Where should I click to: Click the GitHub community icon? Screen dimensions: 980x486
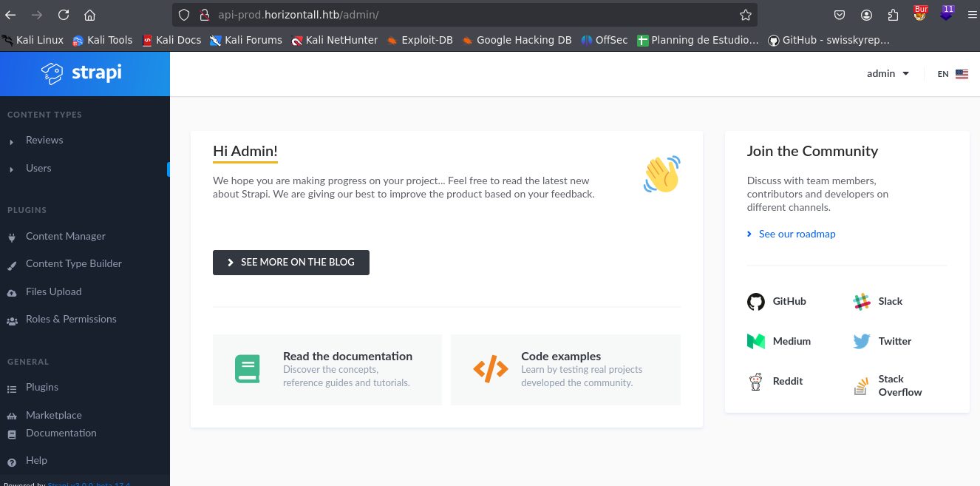[755, 302]
